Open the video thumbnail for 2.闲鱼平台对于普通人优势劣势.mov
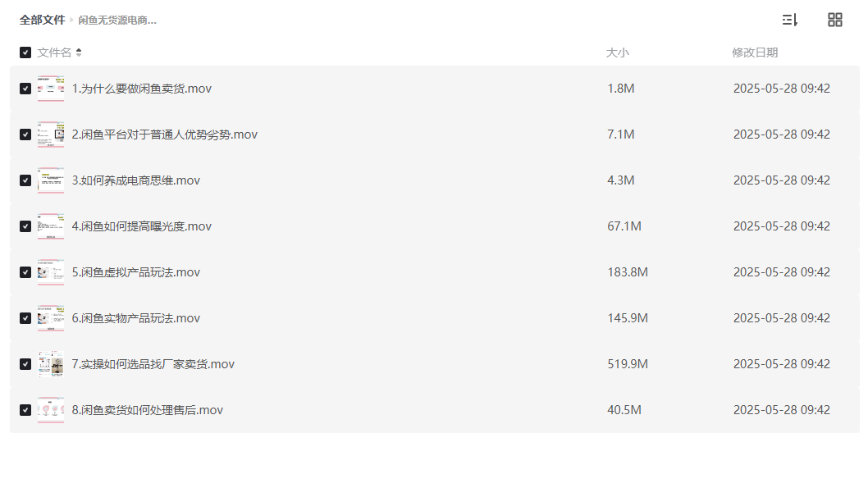868x497 pixels. [50, 135]
